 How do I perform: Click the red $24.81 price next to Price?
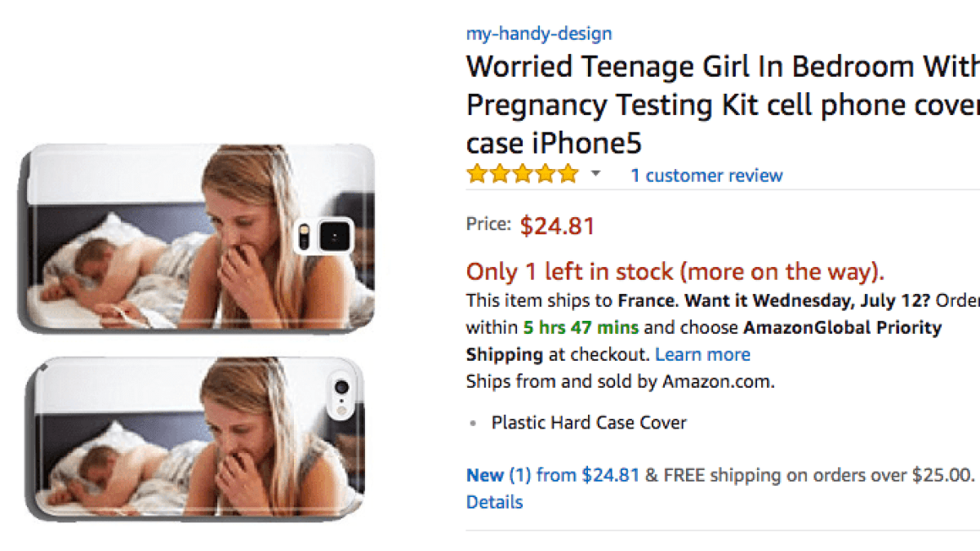[x=557, y=226]
